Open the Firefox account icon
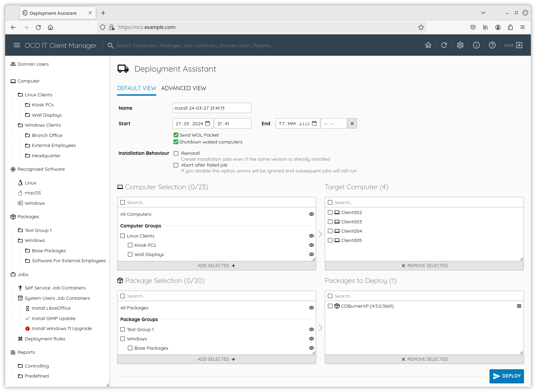Image resolution: width=536 pixels, height=392 pixels. 498,27
